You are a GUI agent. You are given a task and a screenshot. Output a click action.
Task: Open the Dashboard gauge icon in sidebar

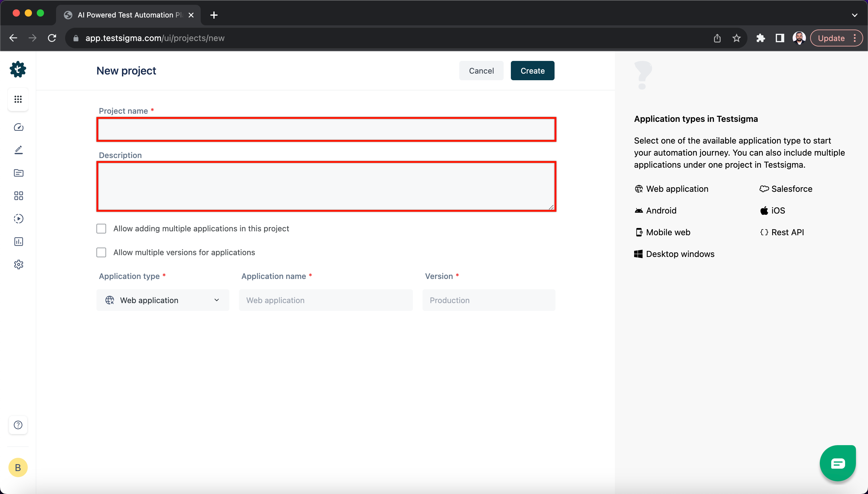click(x=19, y=127)
